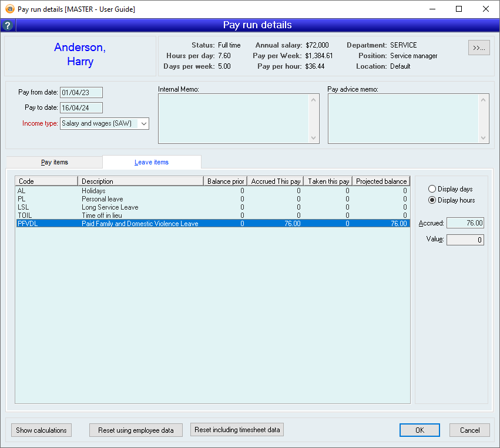Select the Display days radio button
The image size is (500, 448).
[432, 189]
